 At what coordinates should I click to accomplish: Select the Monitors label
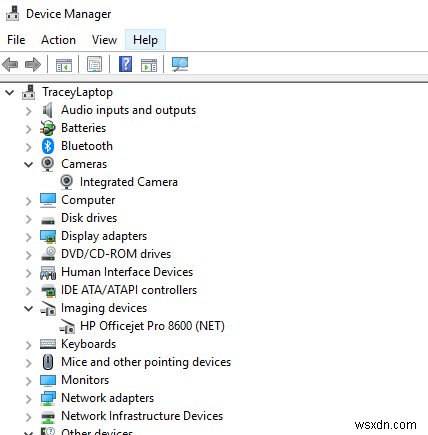pyautogui.click(x=85, y=380)
